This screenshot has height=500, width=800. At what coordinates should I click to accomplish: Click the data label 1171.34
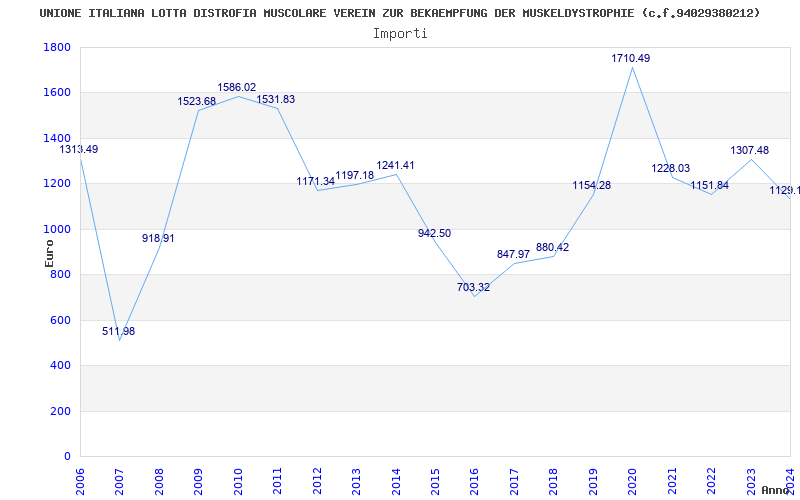pyautogui.click(x=316, y=181)
